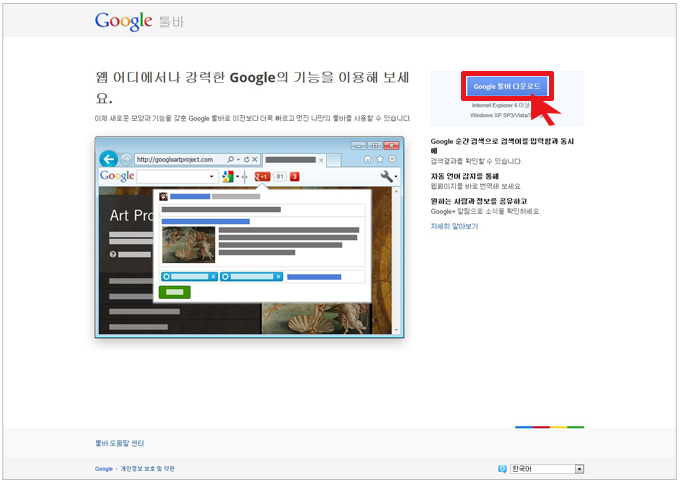Click the 'Google+ 알림으로 소식을 확인하세요' text
The height and width of the screenshot is (484, 683).
coord(485,211)
